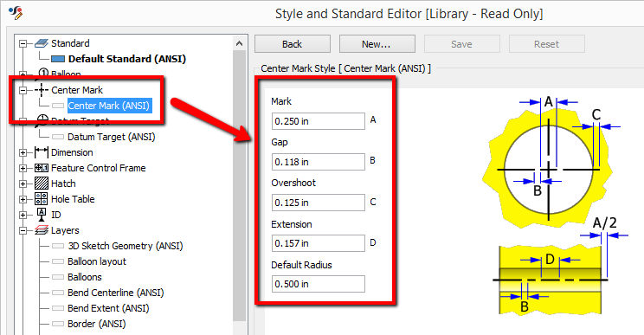Click the icon beside Datum Target (ANSI)
This screenshot has width=644, height=335.
pos(58,137)
